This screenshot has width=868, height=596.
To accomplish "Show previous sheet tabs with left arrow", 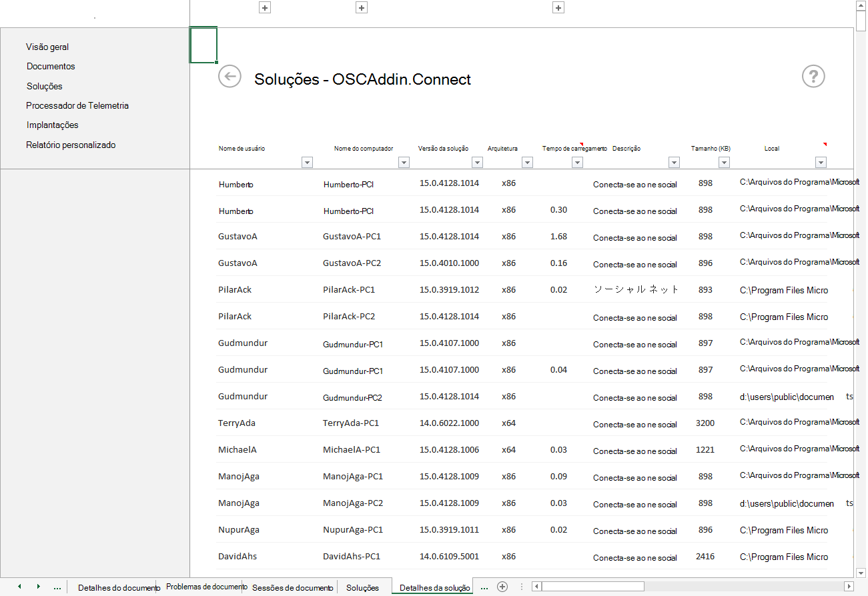I will 19,587.
